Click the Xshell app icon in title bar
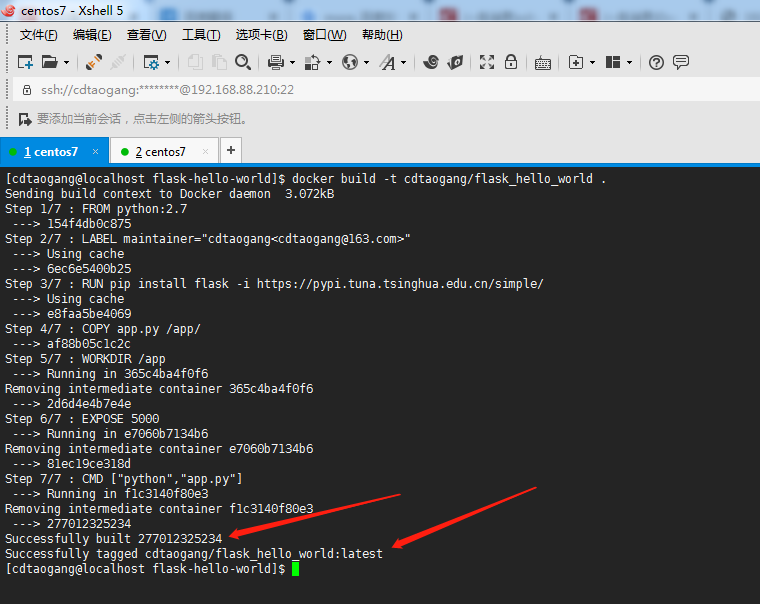This screenshot has height=604, width=760. click(9, 10)
